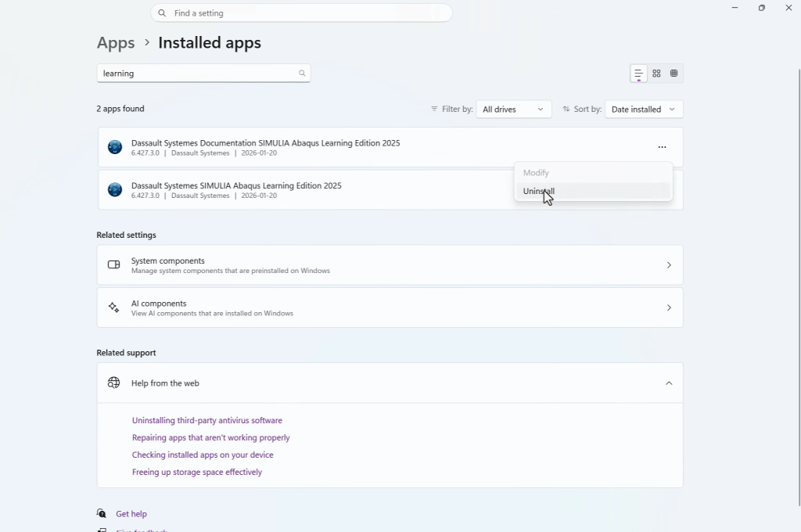Open the Date installed sort dropdown
This screenshot has width=801, height=532.
[x=644, y=110]
